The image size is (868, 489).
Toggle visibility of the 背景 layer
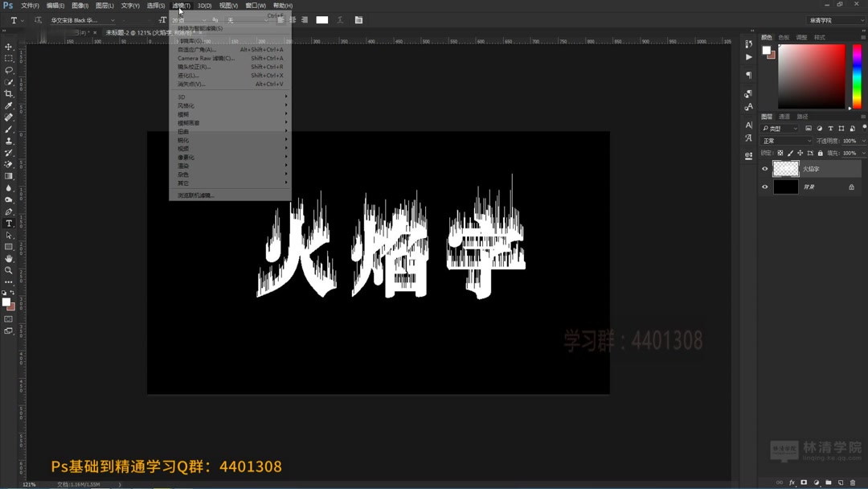point(765,187)
